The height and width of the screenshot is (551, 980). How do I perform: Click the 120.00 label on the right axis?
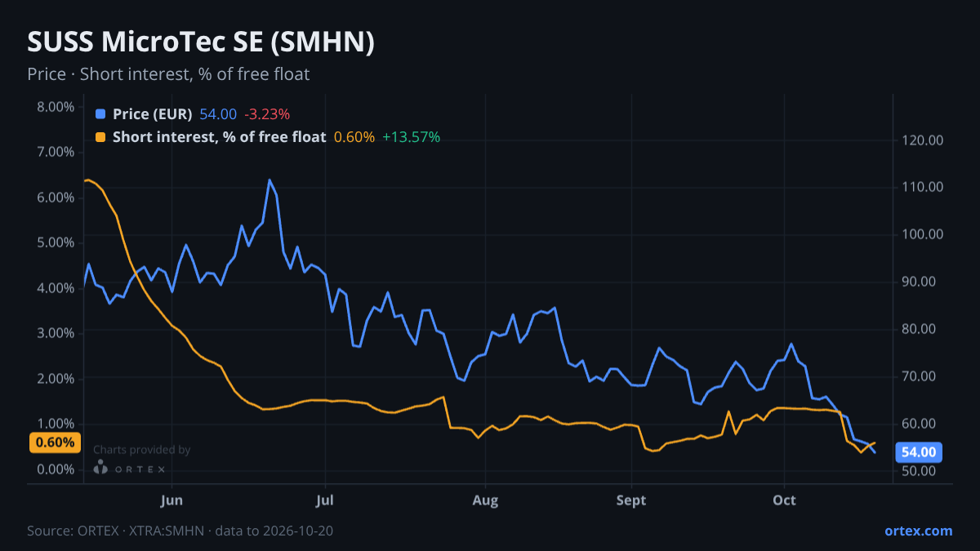pos(922,140)
